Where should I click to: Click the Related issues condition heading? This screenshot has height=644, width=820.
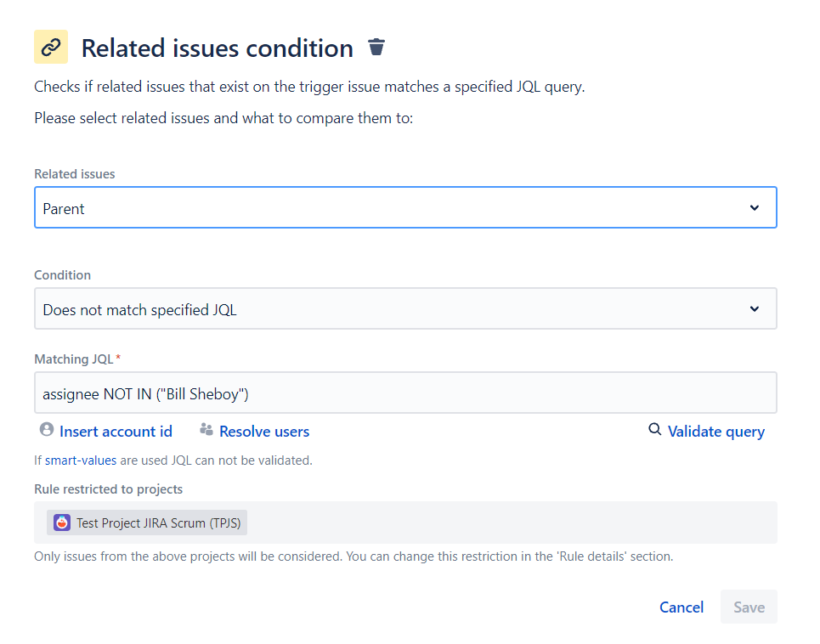pos(217,48)
